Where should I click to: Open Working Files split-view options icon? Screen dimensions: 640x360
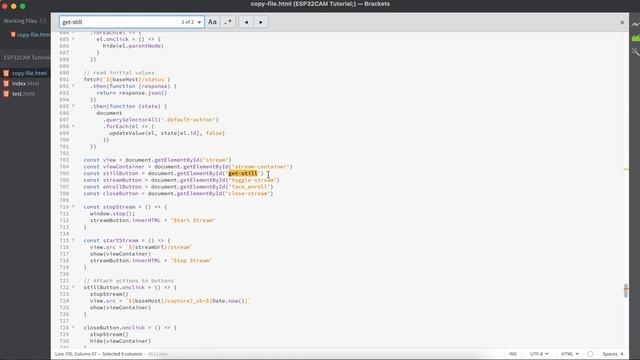pyautogui.click(x=43, y=21)
